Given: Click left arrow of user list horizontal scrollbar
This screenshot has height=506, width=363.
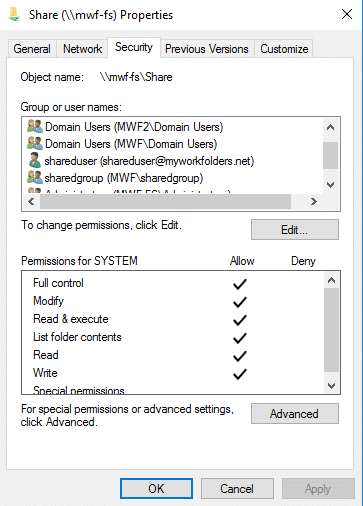Looking at the screenshot, I should (x=31, y=201).
